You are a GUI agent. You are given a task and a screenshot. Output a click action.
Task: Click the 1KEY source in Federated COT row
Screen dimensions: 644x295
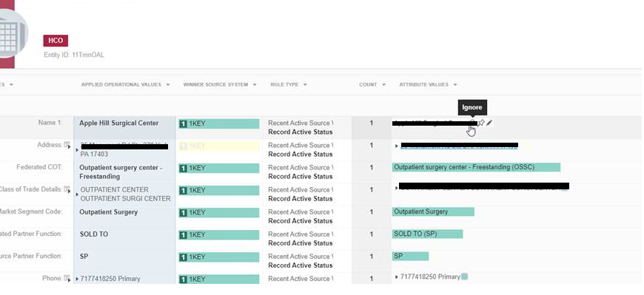tap(219, 169)
